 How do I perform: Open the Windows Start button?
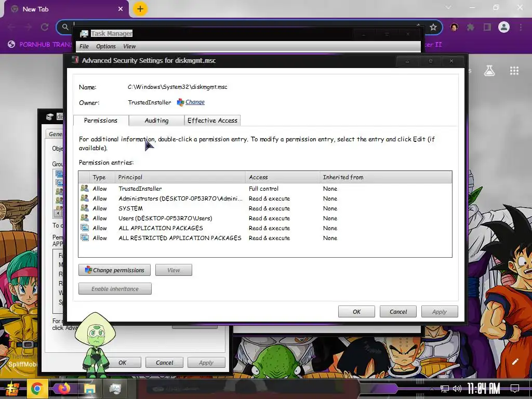pyautogui.click(x=12, y=389)
